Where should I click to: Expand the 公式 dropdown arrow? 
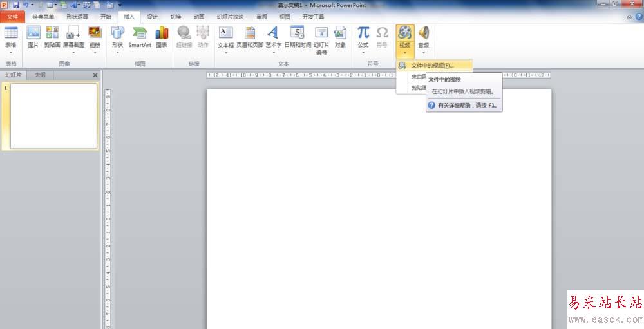click(x=363, y=53)
